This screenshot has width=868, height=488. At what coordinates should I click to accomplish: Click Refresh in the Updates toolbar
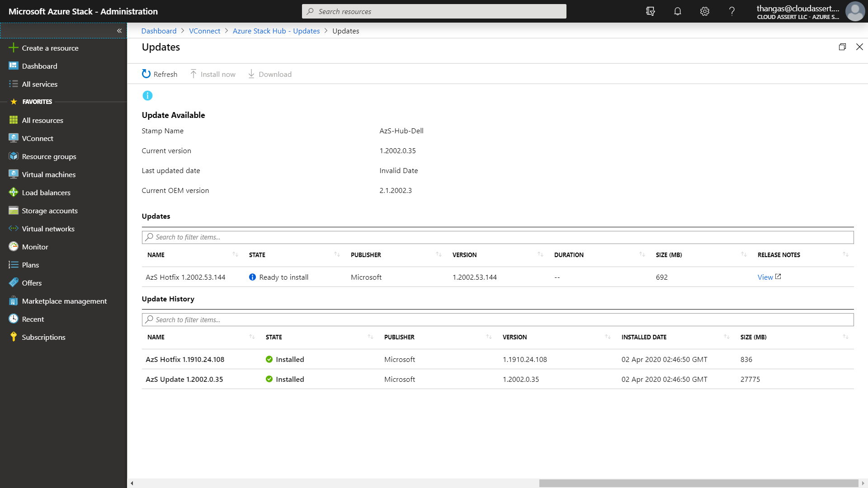[160, 74]
